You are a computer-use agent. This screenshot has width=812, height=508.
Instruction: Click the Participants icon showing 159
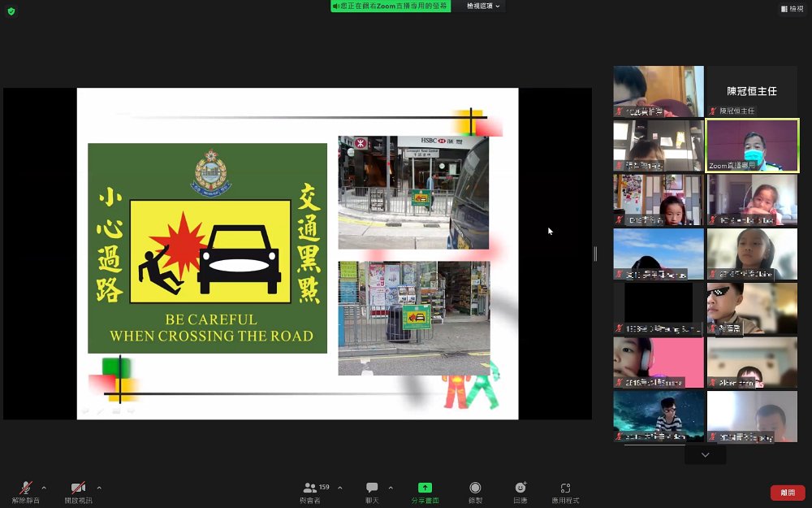click(x=310, y=488)
